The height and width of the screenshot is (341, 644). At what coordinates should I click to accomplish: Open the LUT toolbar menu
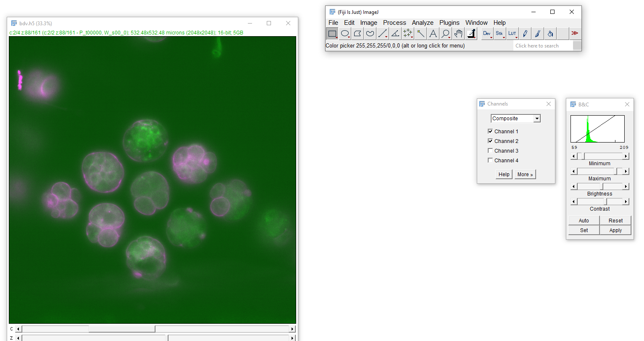click(512, 34)
